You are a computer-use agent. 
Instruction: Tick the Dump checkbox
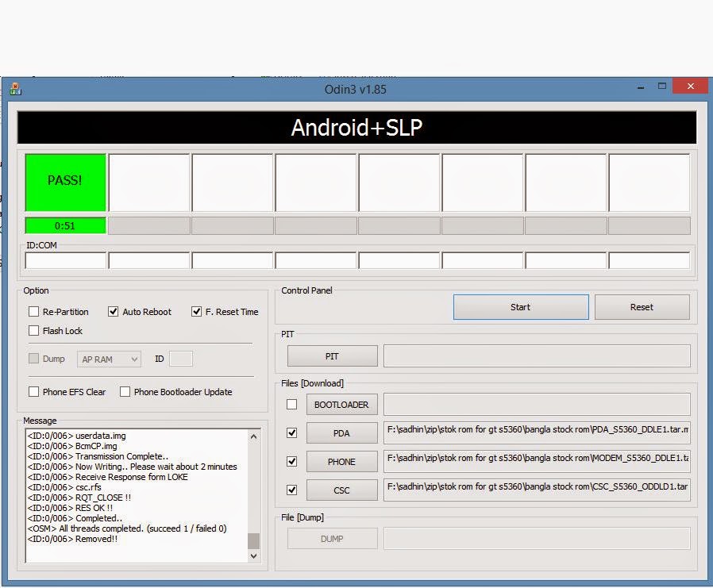click(33, 359)
